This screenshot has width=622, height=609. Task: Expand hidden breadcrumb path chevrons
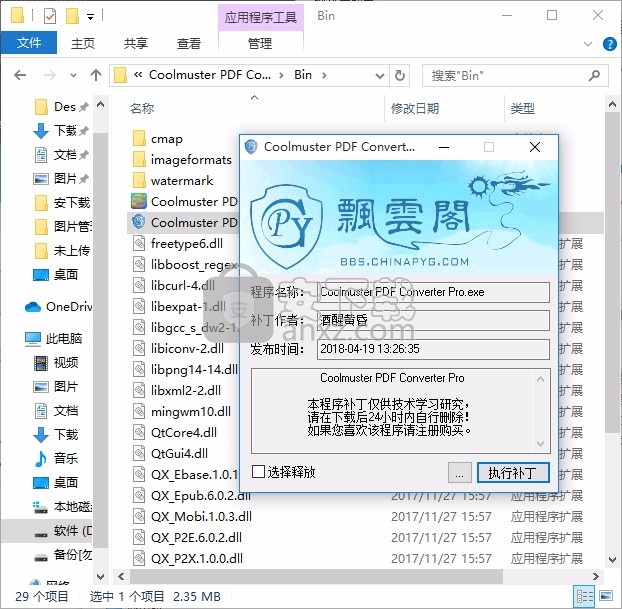138,75
